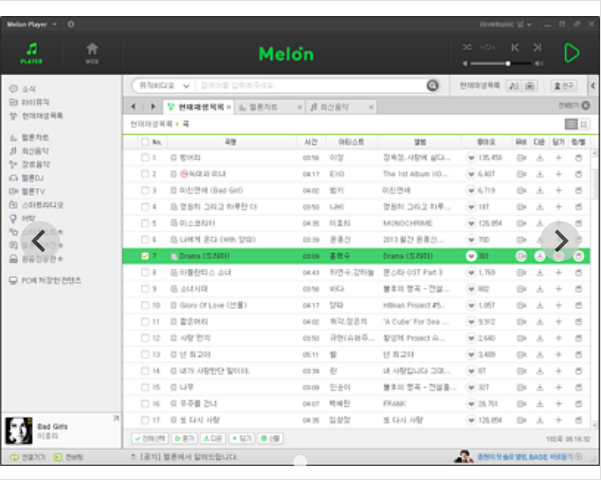This screenshot has width=601, height=481.
Task: Add row 3 song with plus icon
Action: point(558,190)
